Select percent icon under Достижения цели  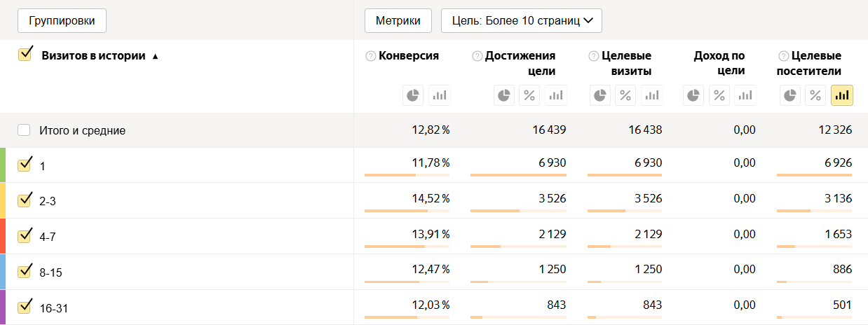[x=529, y=95]
